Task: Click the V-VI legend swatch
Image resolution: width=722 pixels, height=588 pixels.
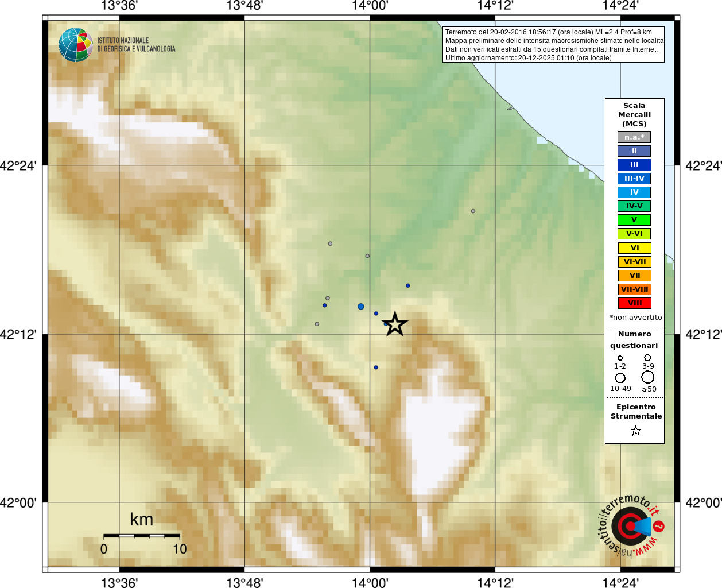Action: coord(634,234)
